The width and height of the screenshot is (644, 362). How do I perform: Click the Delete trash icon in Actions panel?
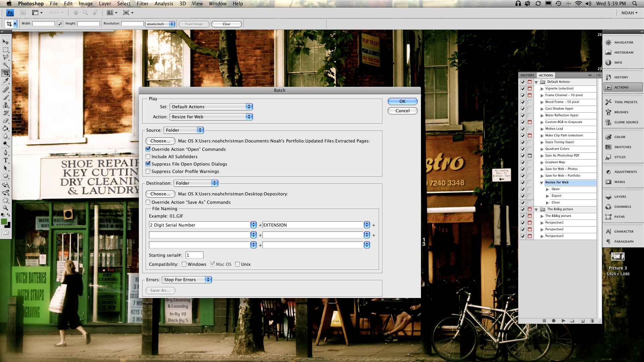[592, 321]
